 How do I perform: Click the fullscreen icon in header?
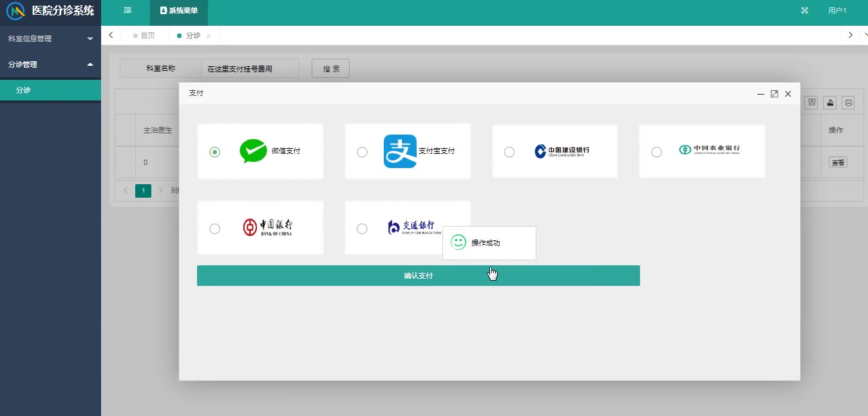pos(804,10)
